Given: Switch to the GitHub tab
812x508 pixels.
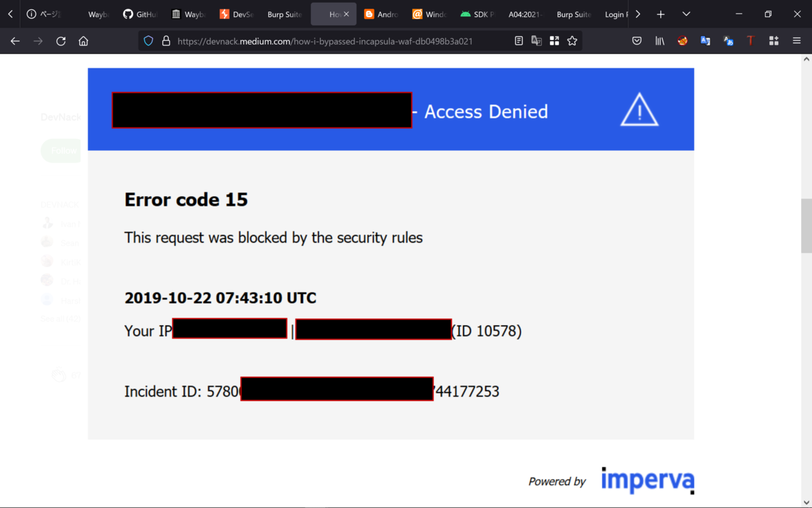Looking at the screenshot, I should pyautogui.click(x=139, y=14).
